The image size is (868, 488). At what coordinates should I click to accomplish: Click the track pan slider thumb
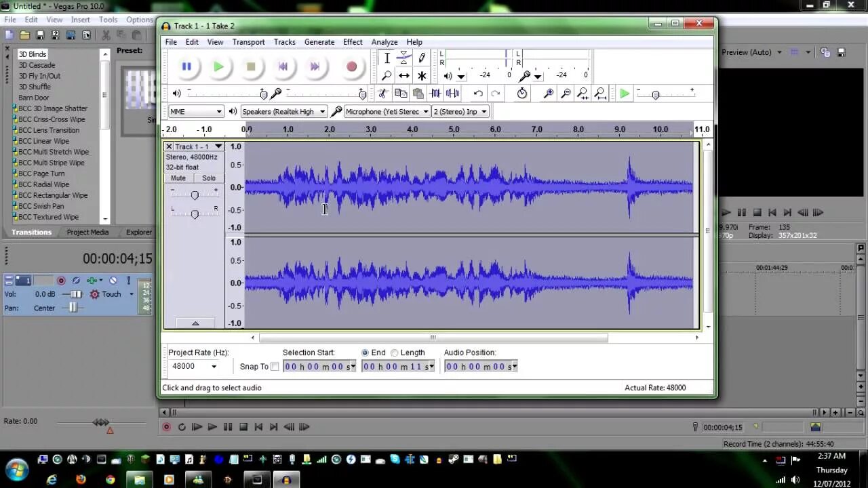coord(195,214)
